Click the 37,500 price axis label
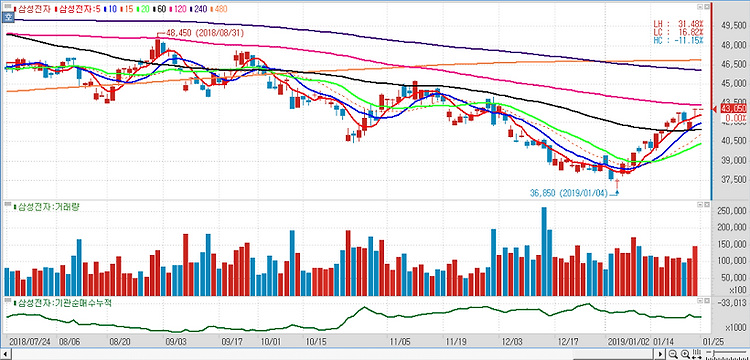This screenshot has width=750, height=360. [733, 179]
